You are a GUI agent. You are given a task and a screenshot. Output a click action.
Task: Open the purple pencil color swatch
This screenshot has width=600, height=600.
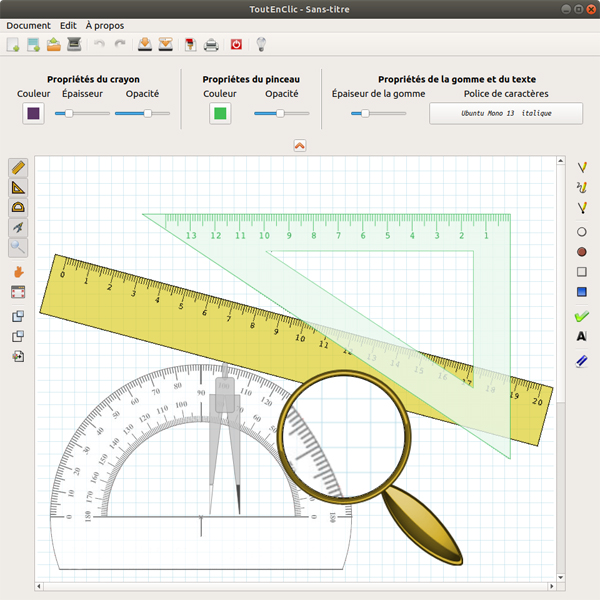pyautogui.click(x=33, y=113)
